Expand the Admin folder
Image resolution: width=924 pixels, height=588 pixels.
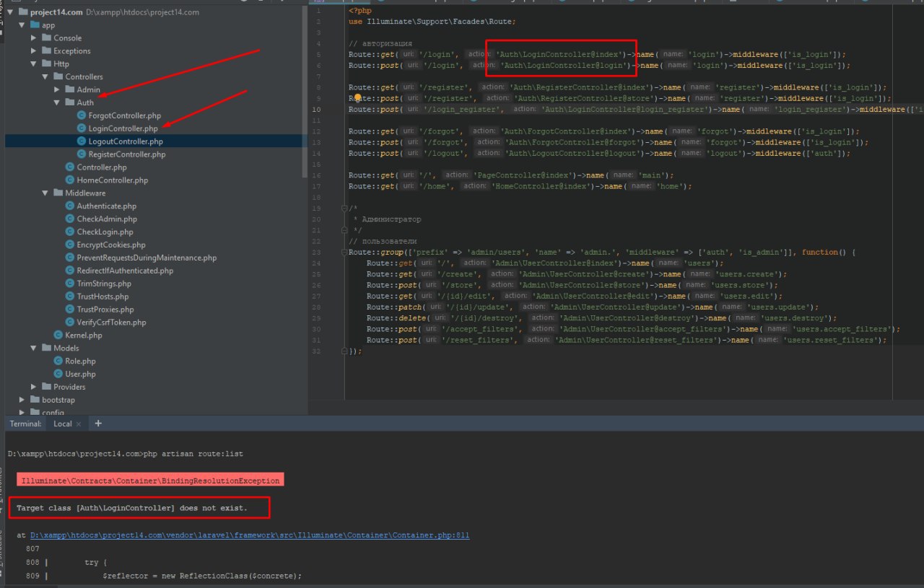(57, 90)
